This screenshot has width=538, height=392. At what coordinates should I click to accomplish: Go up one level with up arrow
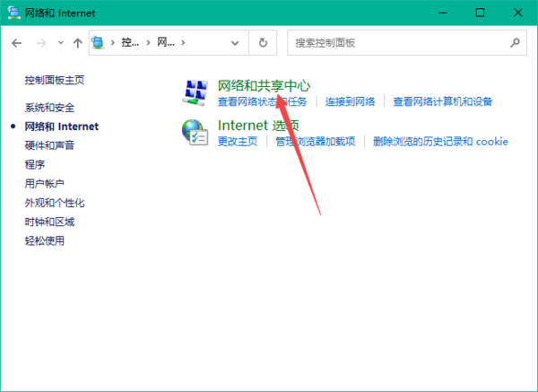coord(77,42)
